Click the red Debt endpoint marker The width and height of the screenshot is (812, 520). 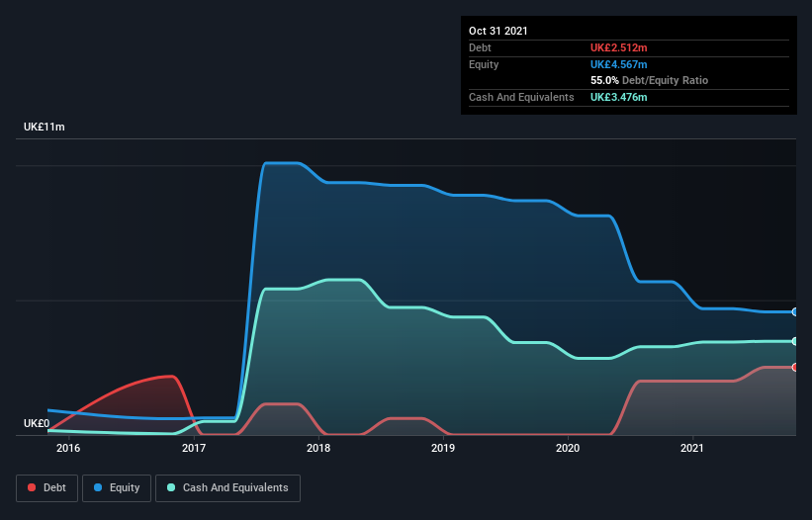coord(795,368)
